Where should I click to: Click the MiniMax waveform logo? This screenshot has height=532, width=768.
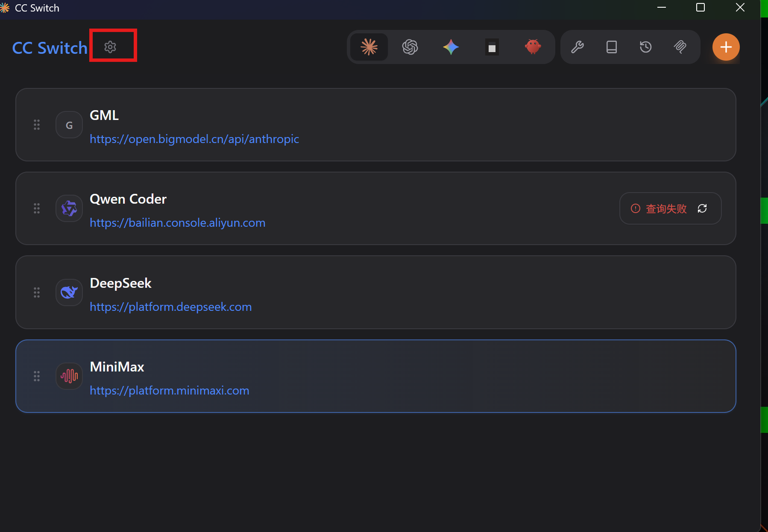[69, 376]
